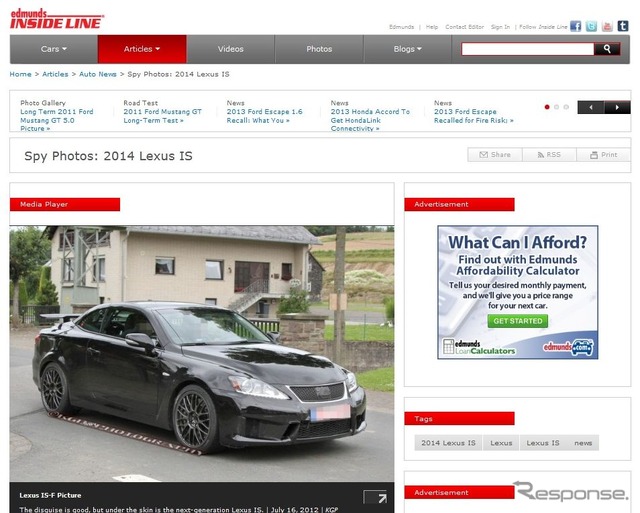Open 2013 Honda Accord HondaLink link
The image size is (640, 513).
click(x=370, y=120)
